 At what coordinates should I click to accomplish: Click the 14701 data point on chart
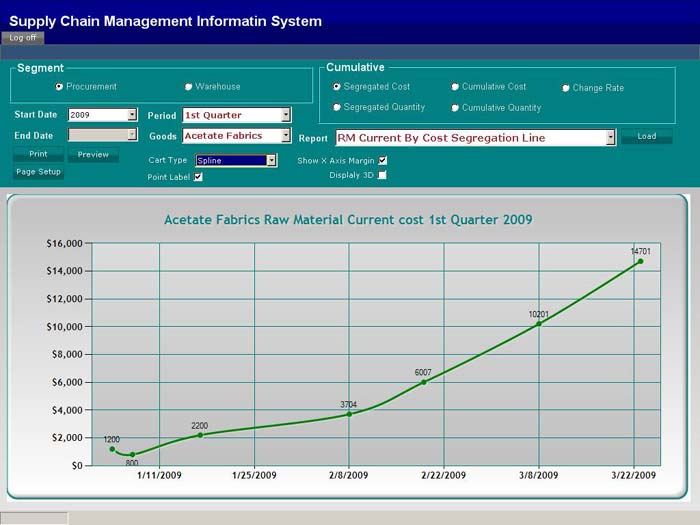click(640, 261)
